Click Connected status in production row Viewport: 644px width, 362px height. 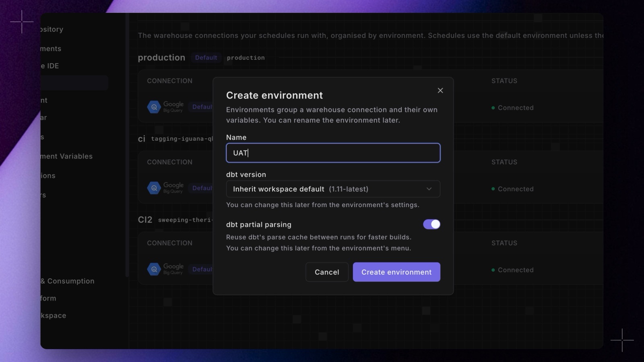(x=512, y=108)
